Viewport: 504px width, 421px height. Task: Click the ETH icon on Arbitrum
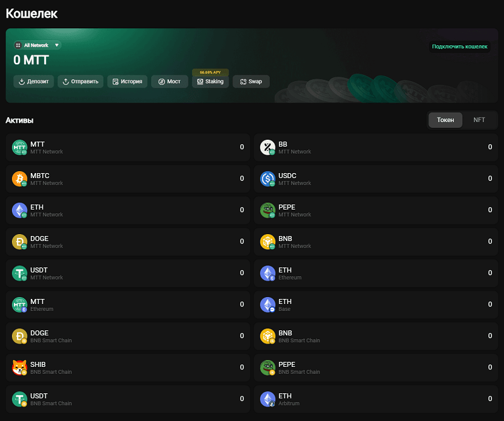(268, 399)
